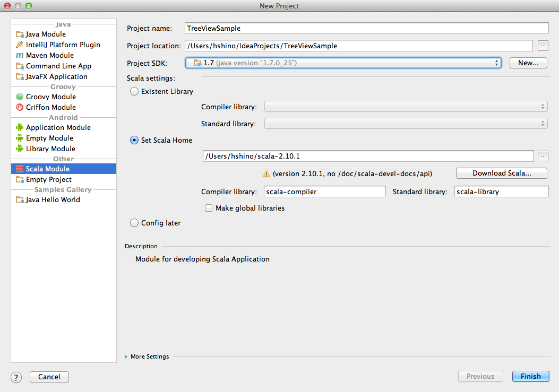Image resolution: width=559 pixels, height=392 pixels.
Task: Click the Empty Project folder icon
Action: click(20, 180)
